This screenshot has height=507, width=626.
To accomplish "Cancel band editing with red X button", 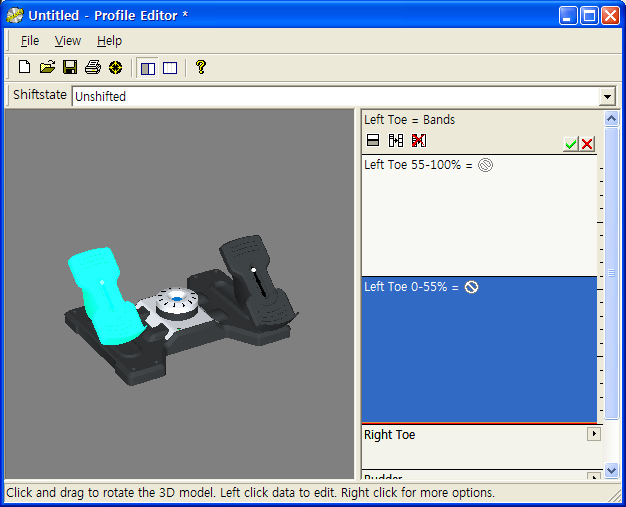I will (x=587, y=144).
